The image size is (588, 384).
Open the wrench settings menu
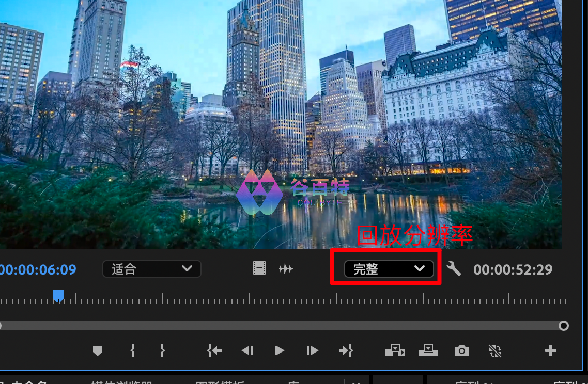coord(454,269)
